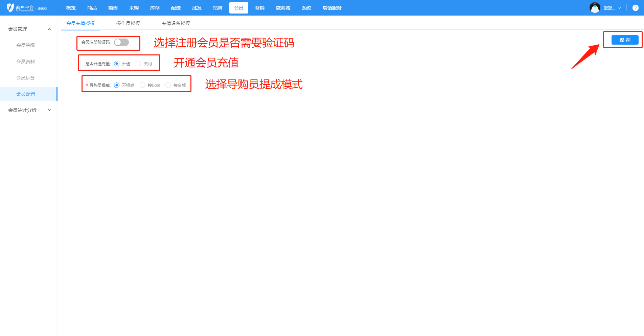Select 开通 for 是否开通充值

click(117, 64)
